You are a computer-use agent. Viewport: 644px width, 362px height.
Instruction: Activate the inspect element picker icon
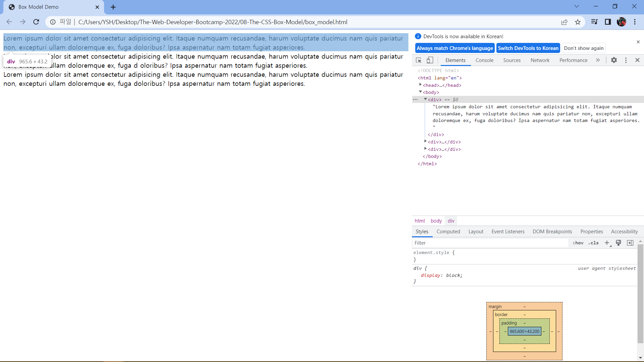pyautogui.click(x=419, y=60)
